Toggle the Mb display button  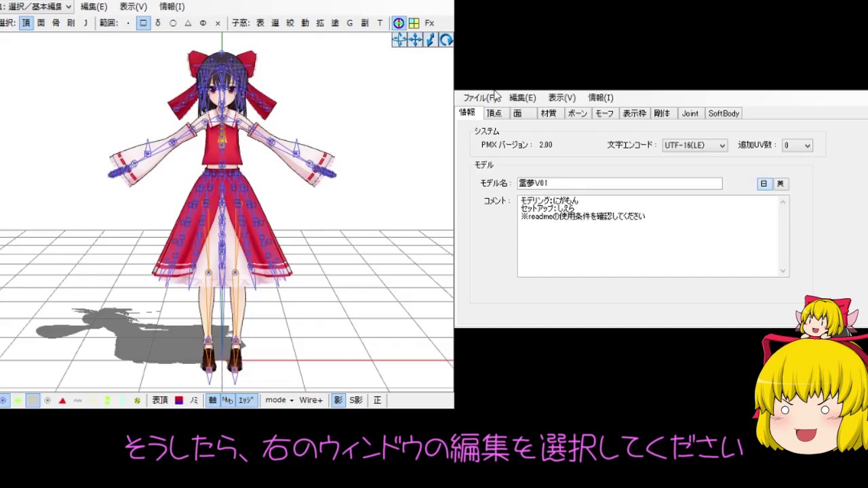227,401
